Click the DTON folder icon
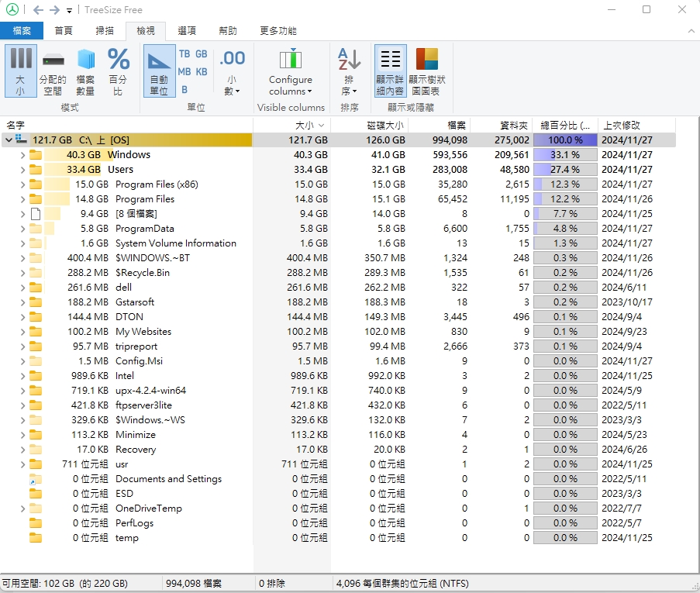700x593 pixels. (36, 317)
